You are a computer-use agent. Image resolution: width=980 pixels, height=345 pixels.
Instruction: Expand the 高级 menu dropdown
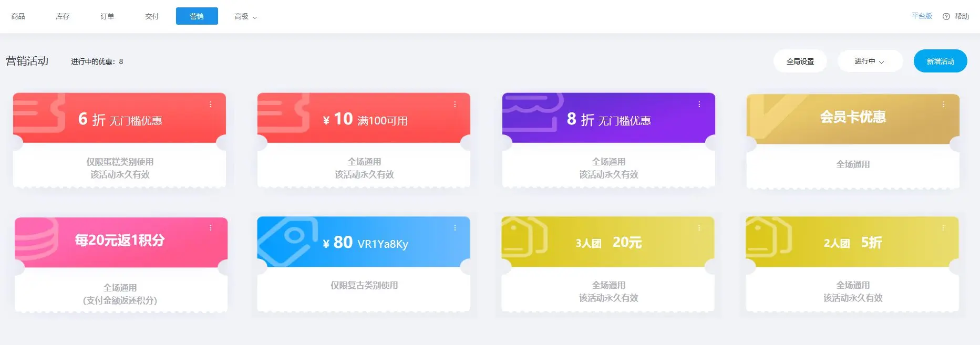[x=245, y=17]
